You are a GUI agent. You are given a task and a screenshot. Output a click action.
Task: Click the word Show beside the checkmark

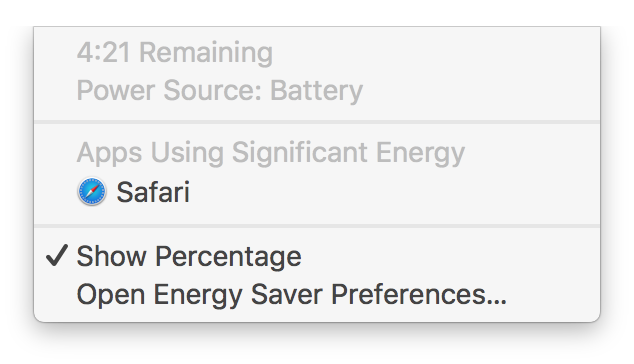pos(112,256)
